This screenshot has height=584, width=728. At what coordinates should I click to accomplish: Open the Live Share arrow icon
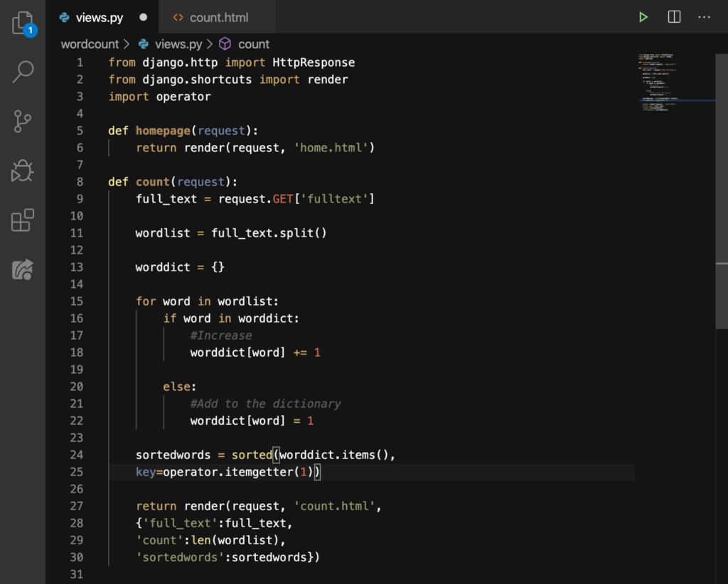tap(23, 269)
